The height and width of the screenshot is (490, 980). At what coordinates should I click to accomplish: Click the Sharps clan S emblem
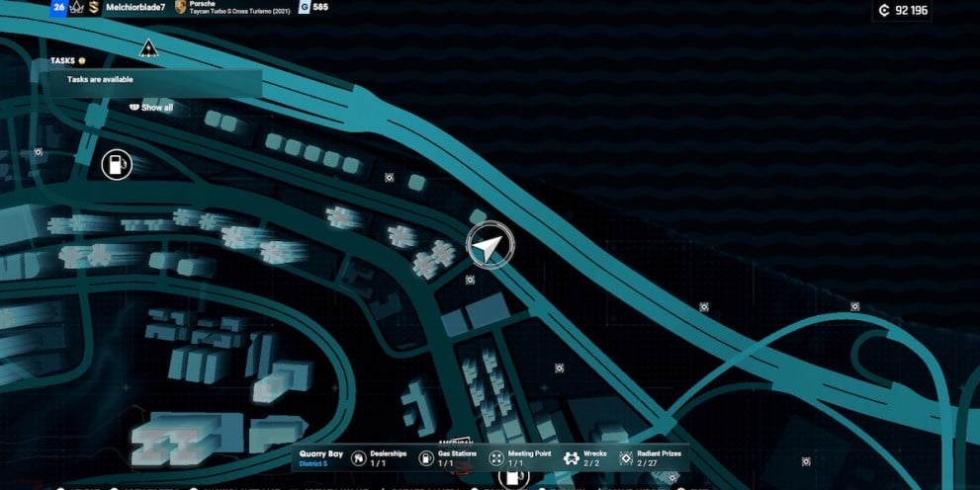[93, 8]
